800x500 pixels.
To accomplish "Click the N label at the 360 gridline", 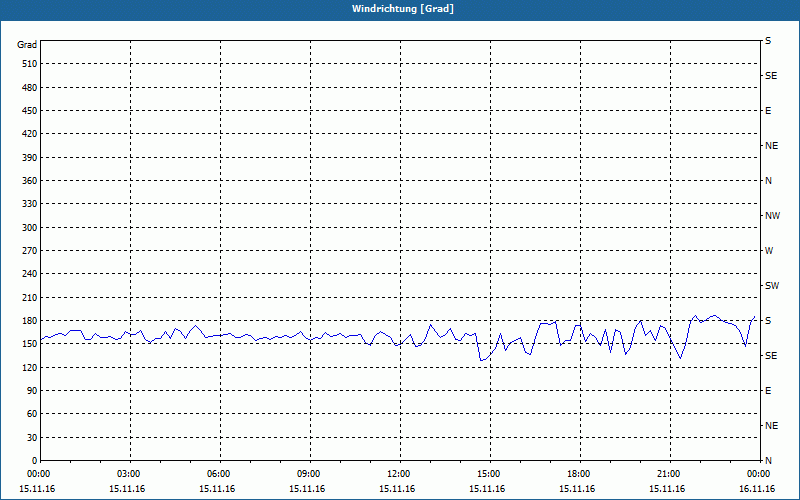I will [768, 181].
